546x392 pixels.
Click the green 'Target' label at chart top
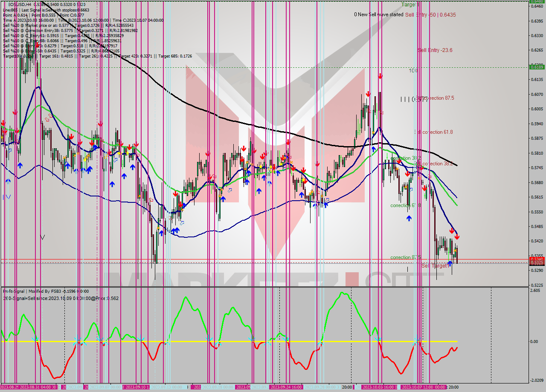(410, 4)
